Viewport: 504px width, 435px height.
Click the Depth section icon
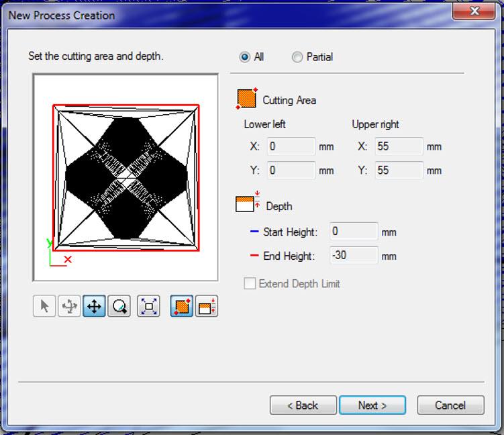[x=248, y=202]
